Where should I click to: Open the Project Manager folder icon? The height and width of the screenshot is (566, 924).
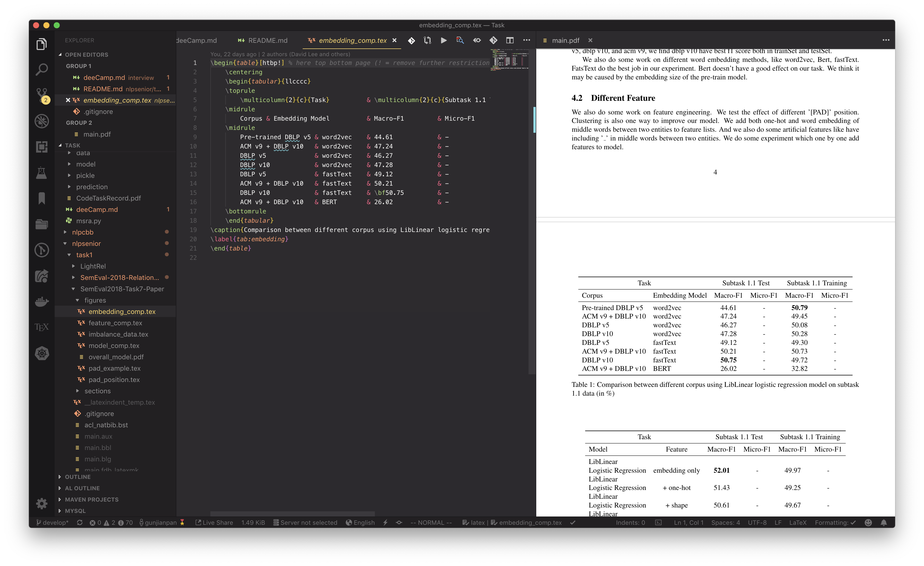(x=42, y=224)
